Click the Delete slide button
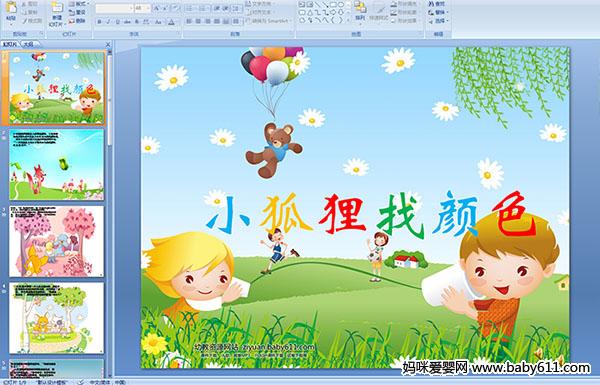 tap(78, 21)
